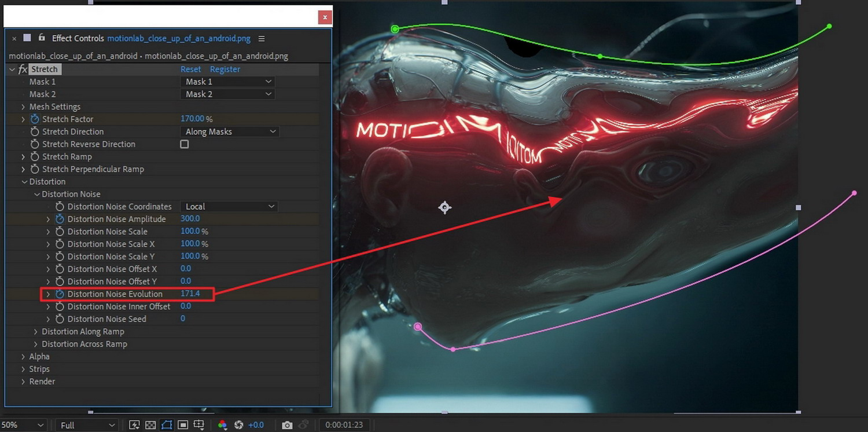The image size is (868, 432).
Task: Expand the Strips group
Action: click(24, 369)
